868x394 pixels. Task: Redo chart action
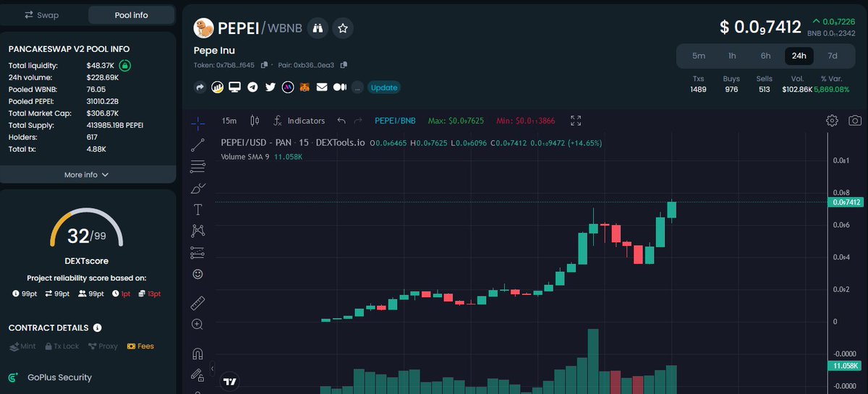coord(358,121)
